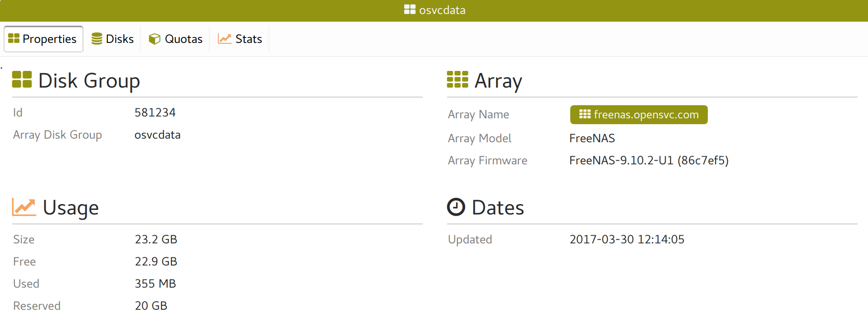Select Array Disk Group value osvcdata
Viewport: 868px width, 326px height.
coord(157,135)
